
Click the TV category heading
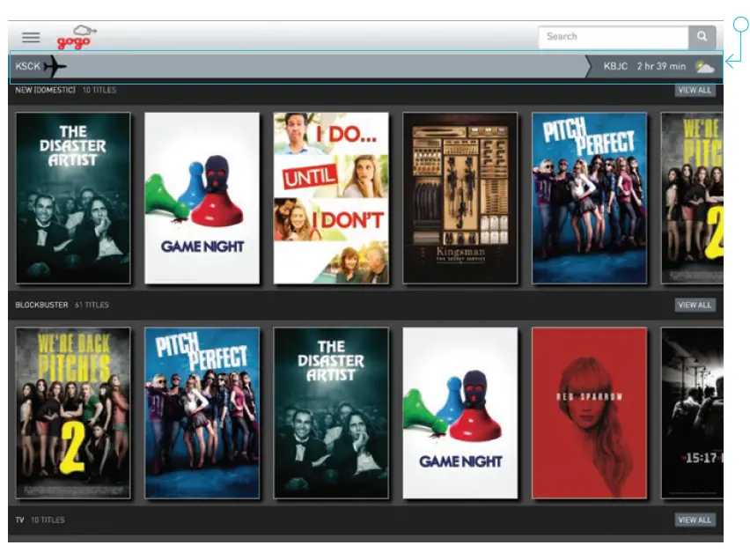coord(19,519)
